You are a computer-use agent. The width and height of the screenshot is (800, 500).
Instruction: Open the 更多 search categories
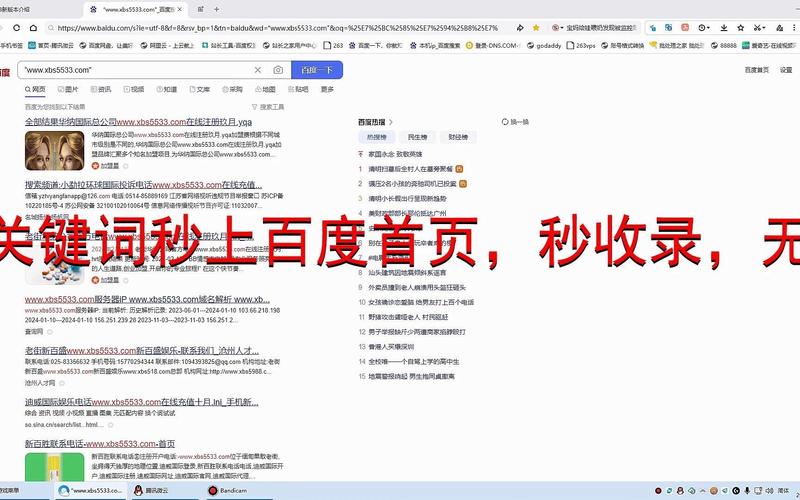click(327, 89)
